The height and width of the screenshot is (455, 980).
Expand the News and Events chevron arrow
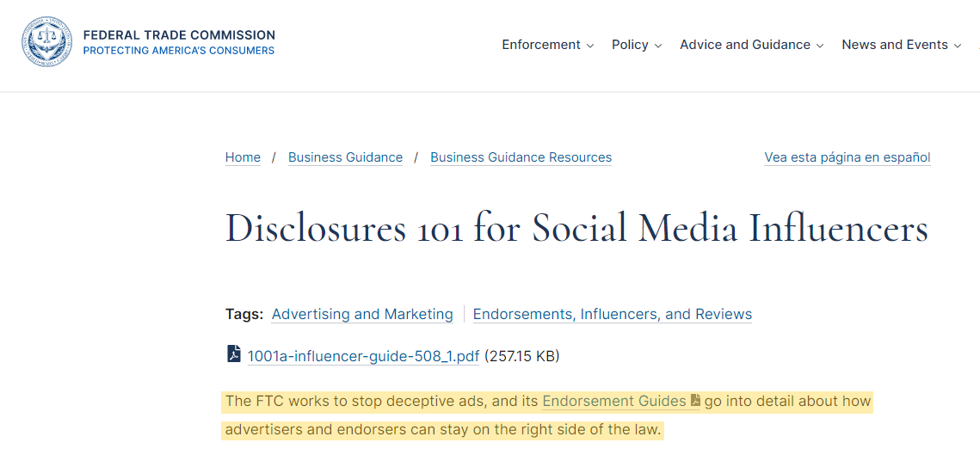pyautogui.click(x=958, y=46)
